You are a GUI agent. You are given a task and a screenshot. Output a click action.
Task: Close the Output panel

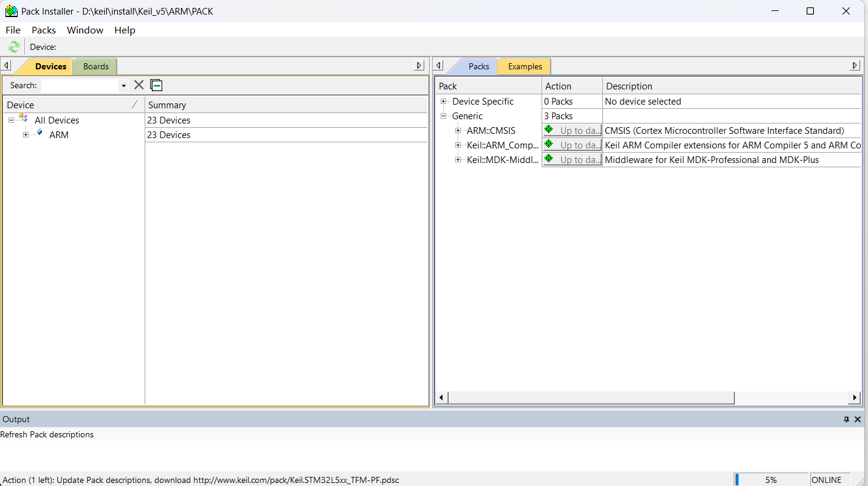click(x=858, y=420)
